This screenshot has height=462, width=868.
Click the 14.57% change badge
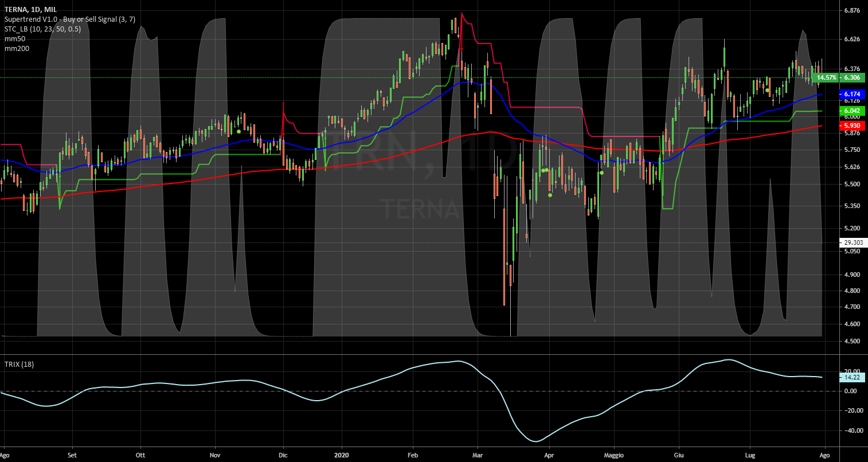click(x=826, y=77)
